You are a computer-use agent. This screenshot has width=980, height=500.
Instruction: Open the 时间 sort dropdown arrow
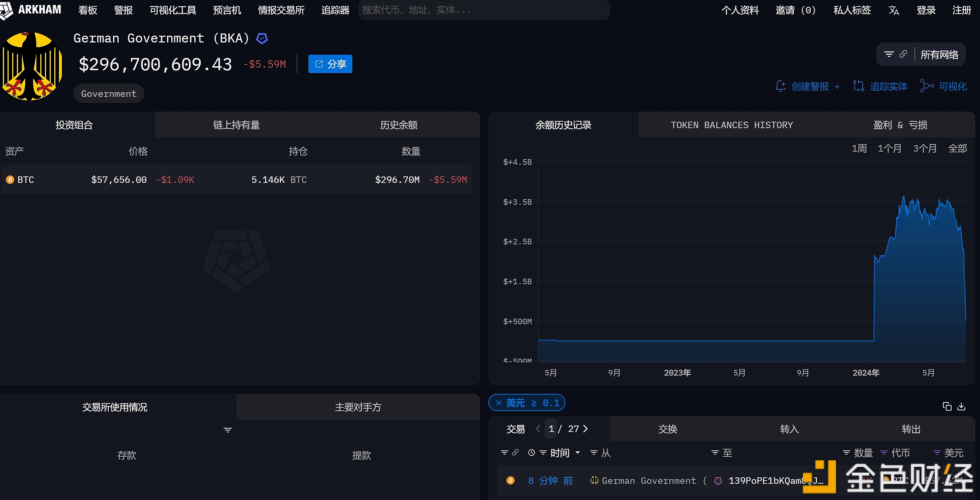pyautogui.click(x=578, y=453)
